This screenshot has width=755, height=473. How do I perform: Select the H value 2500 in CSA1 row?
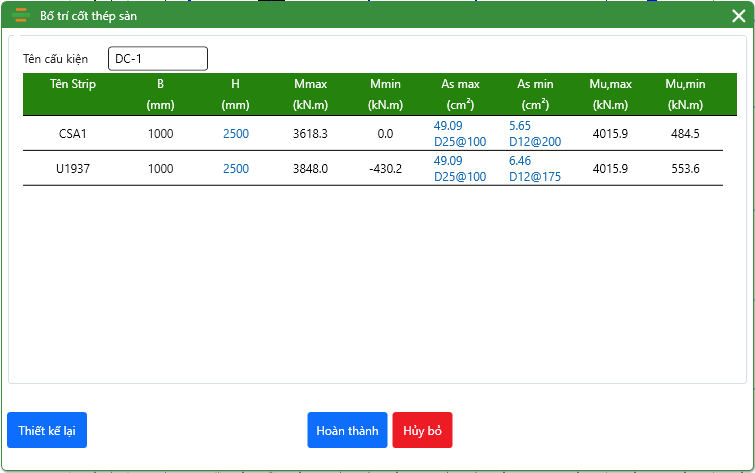(235, 133)
